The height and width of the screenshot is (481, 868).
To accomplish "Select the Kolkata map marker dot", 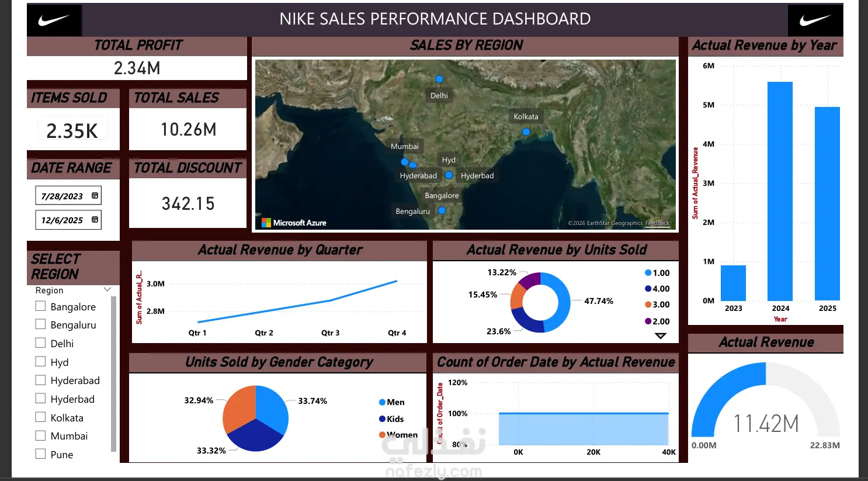I will click(526, 132).
